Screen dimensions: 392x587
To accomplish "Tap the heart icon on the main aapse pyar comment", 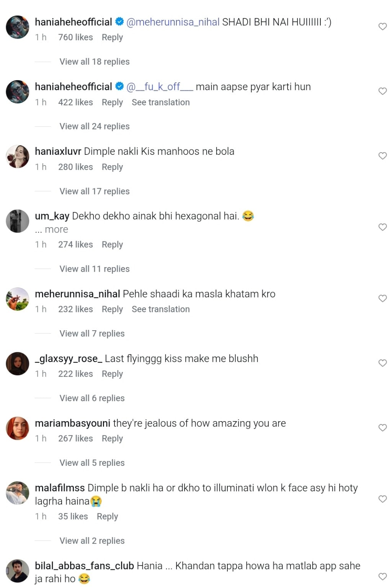I will point(382,90).
